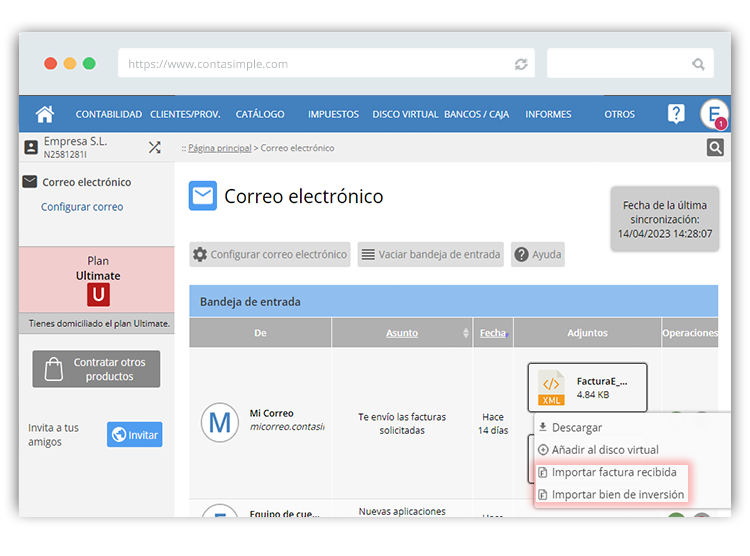Click the Invitar button
Image resolution: width=750 pixels, height=556 pixels.
coord(134,434)
